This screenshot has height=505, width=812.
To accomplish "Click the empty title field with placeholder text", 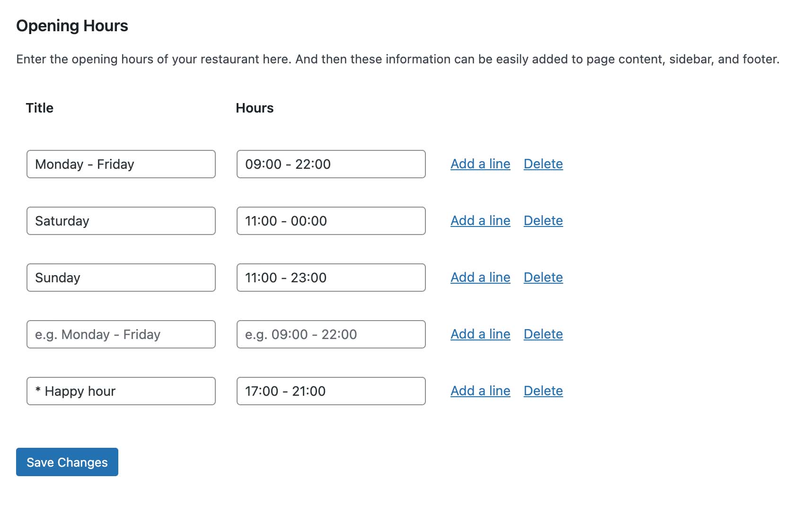I will (x=121, y=334).
